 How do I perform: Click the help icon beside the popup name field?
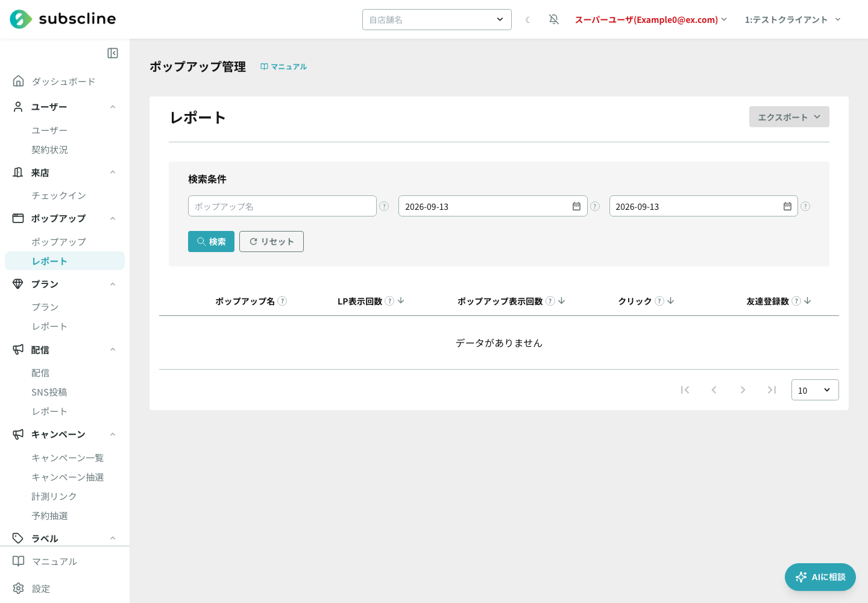click(384, 206)
